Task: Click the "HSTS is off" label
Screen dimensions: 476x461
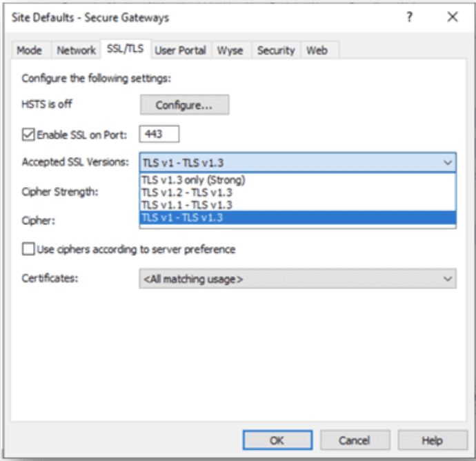Action: point(47,104)
